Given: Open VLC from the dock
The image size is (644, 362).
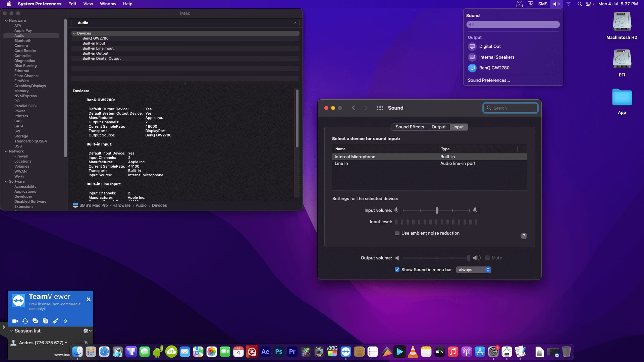Looking at the screenshot, I should click(413, 352).
